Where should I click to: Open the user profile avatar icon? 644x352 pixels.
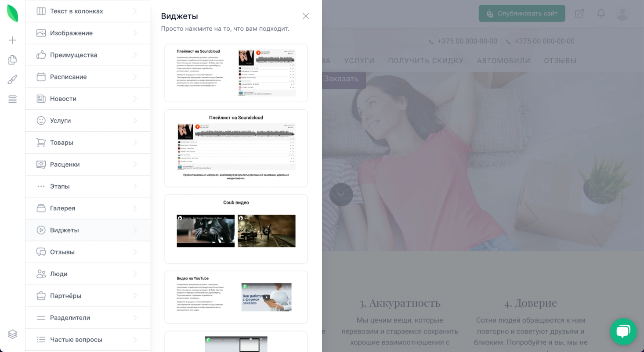622,14
